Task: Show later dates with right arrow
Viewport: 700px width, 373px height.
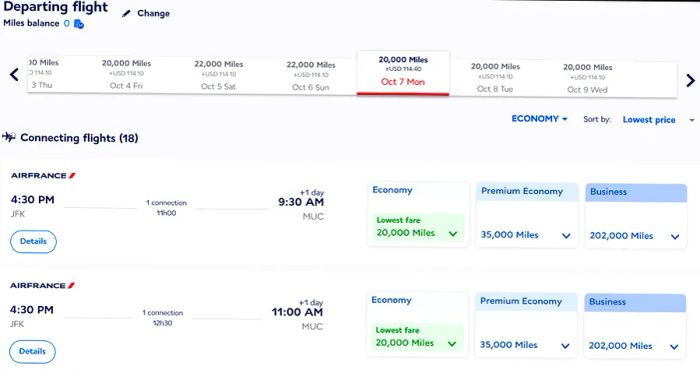Action: pos(690,80)
